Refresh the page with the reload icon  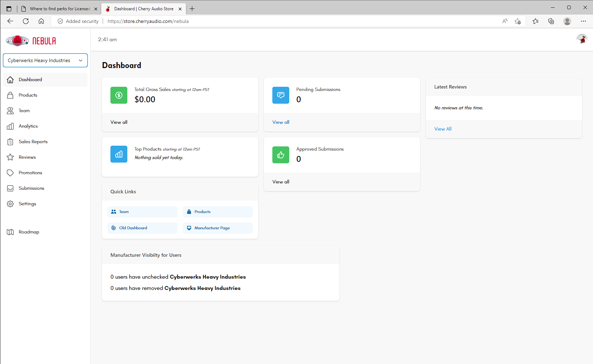pos(26,21)
